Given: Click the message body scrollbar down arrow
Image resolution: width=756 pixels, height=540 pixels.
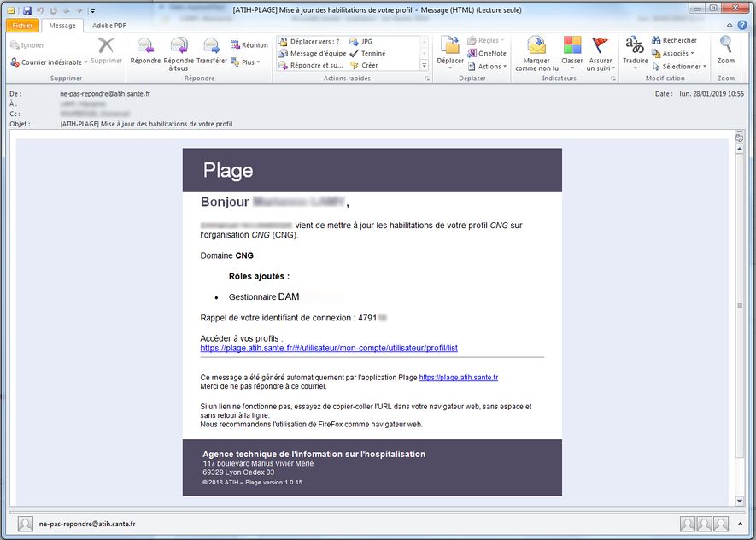Looking at the screenshot, I should pos(740,501).
